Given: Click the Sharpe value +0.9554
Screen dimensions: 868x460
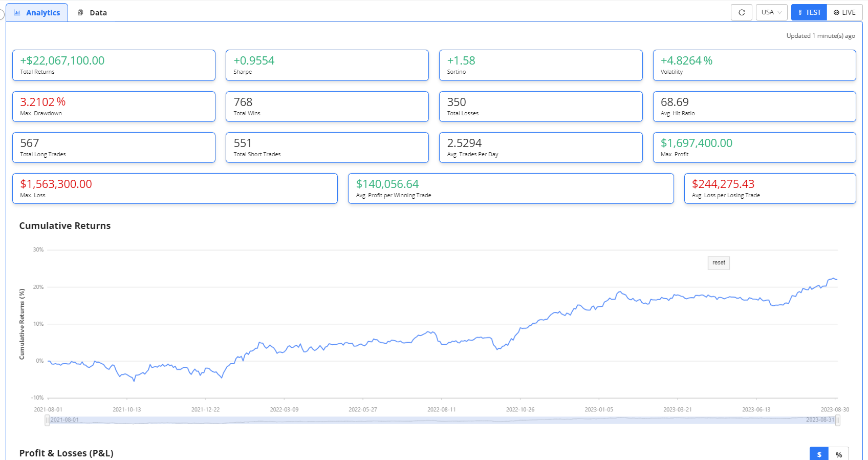Looking at the screenshot, I should (x=254, y=60).
